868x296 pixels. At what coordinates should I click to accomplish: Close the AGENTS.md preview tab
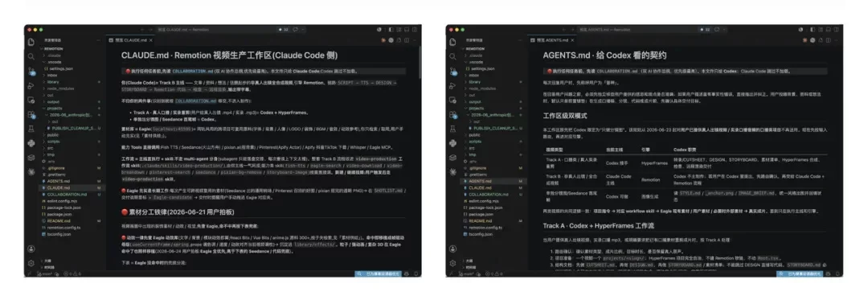[572, 40]
